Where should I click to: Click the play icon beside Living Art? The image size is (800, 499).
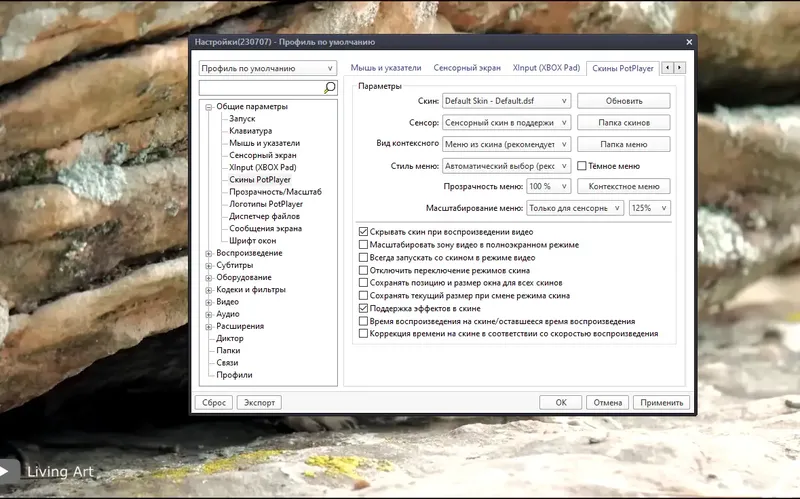(x=4, y=471)
